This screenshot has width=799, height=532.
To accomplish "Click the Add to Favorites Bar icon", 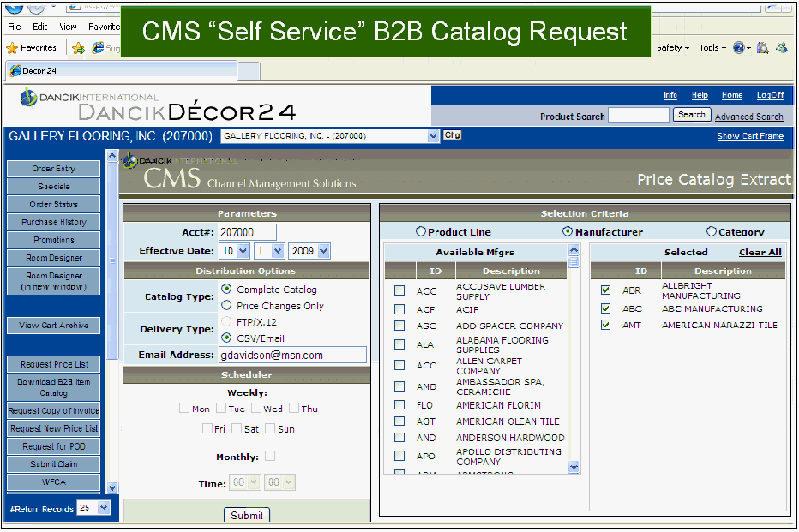I will [x=79, y=49].
